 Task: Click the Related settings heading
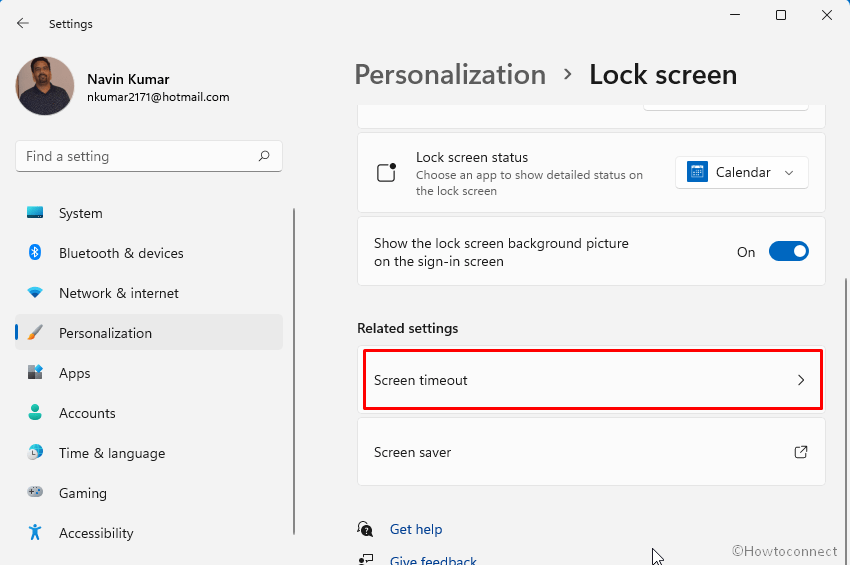[408, 328]
